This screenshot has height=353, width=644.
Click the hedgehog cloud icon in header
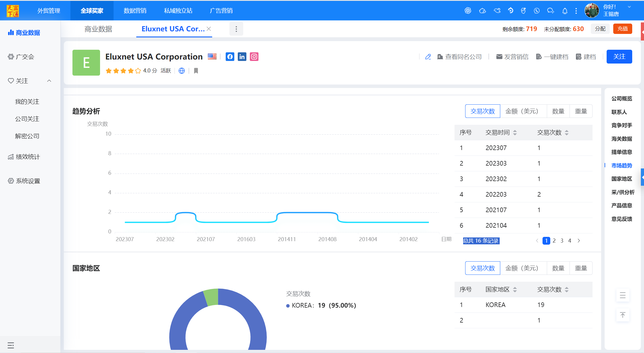tap(482, 11)
